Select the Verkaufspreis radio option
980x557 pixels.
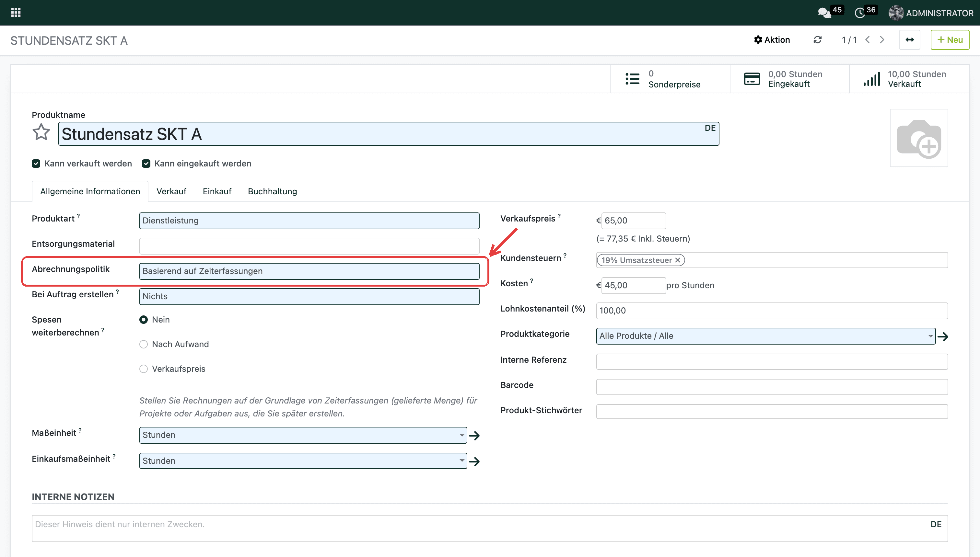(144, 369)
